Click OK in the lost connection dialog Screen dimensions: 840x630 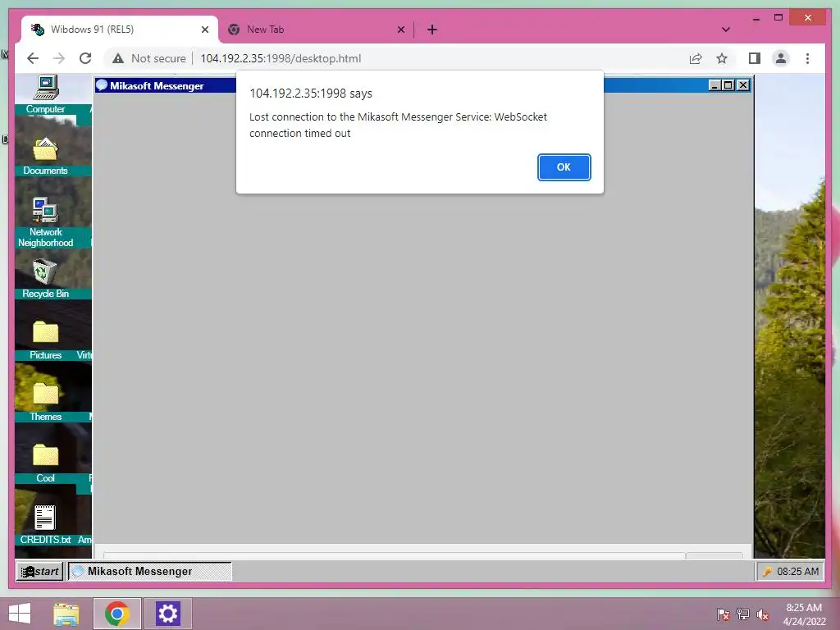point(564,167)
